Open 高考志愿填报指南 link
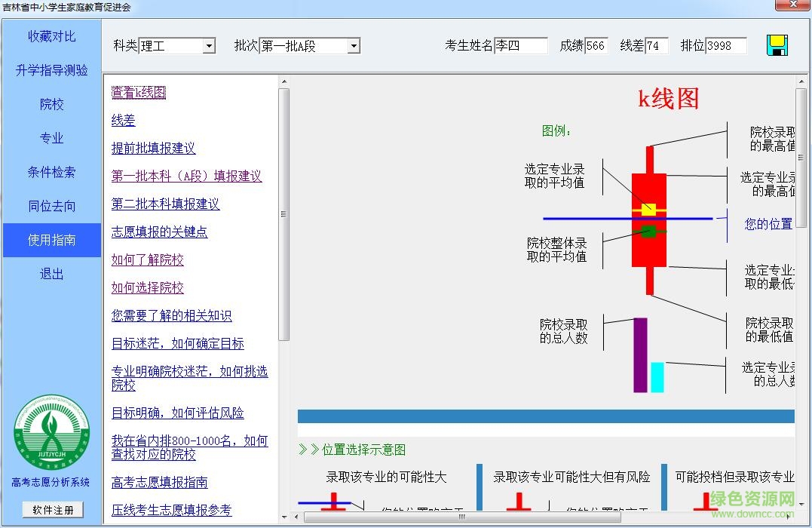812x528 pixels. coord(161,482)
